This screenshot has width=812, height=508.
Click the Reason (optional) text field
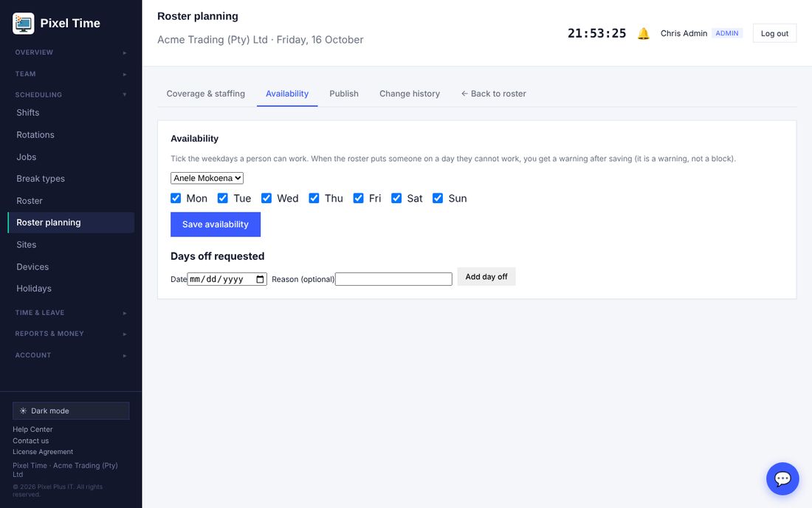pyautogui.click(x=393, y=279)
